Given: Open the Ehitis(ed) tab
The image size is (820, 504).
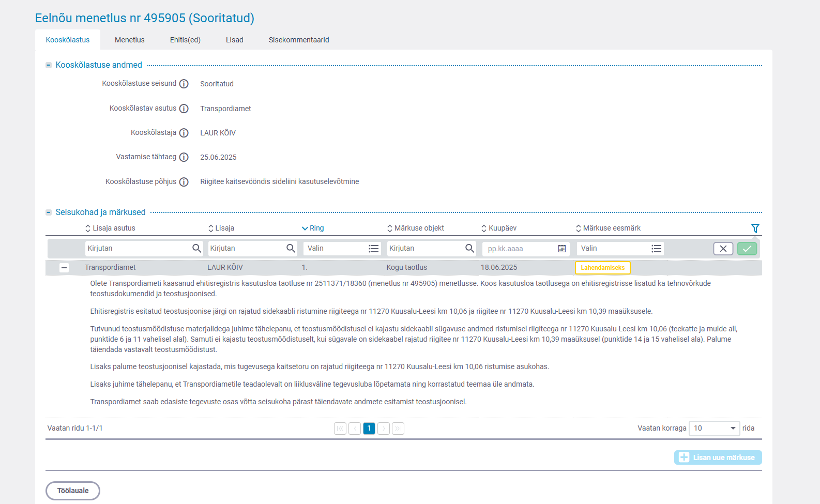Looking at the screenshot, I should (x=185, y=40).
